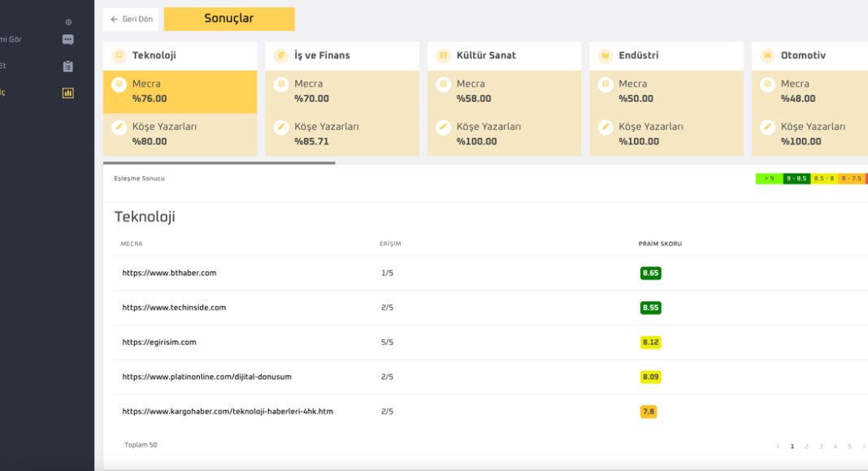868x471 pixels.
Task: Open the clipboard icon in sidebar
Action: pyautogui.click(x=68, y=67)
